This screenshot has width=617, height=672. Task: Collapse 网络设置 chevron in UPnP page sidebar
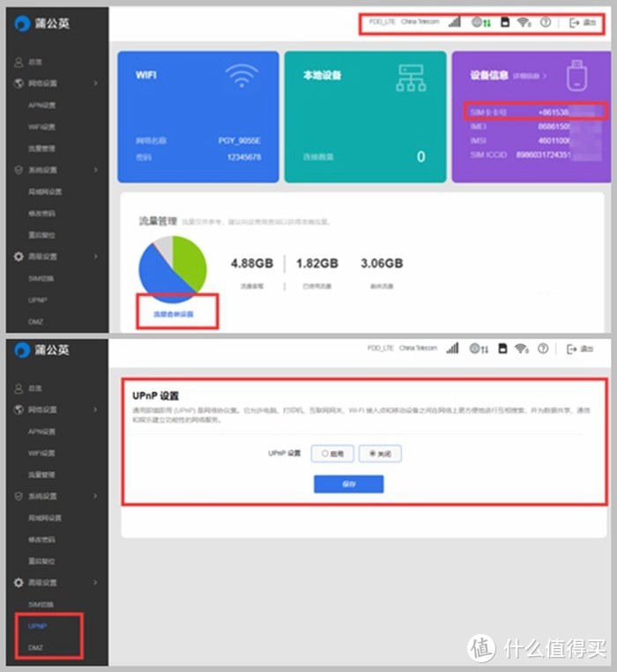[x=95, y=410]
